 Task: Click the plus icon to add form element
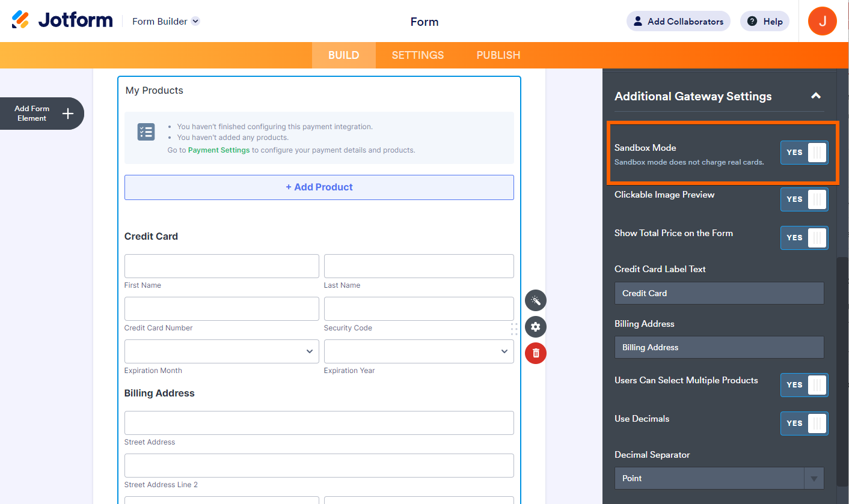pos(68,114)
